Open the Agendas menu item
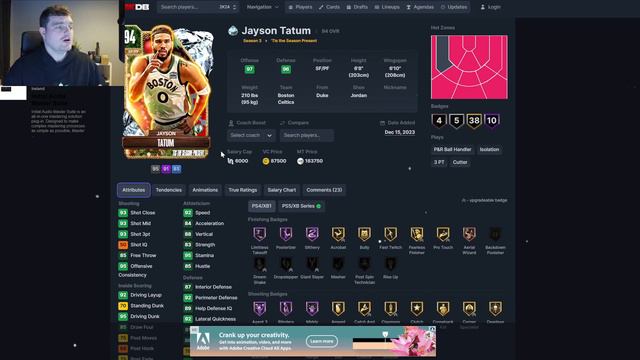The width and height of the screenshot is (640, 360). (x=420, y=7)
